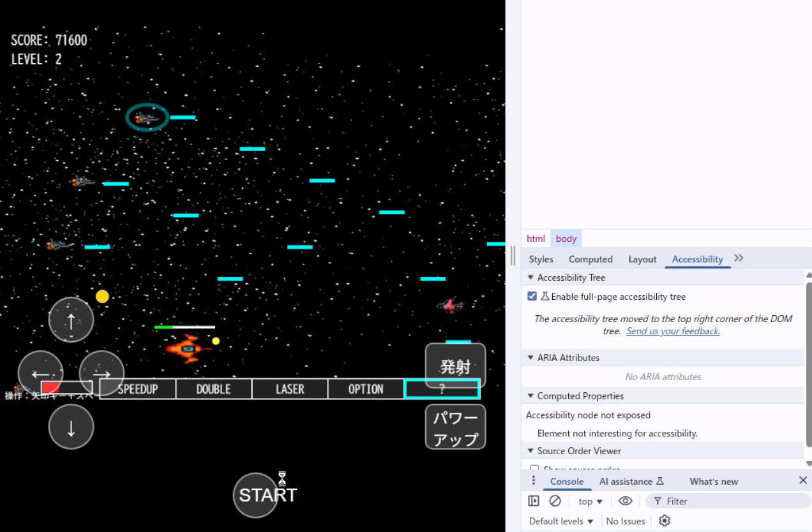Collapse the Computed Properties section

(530, 396)
